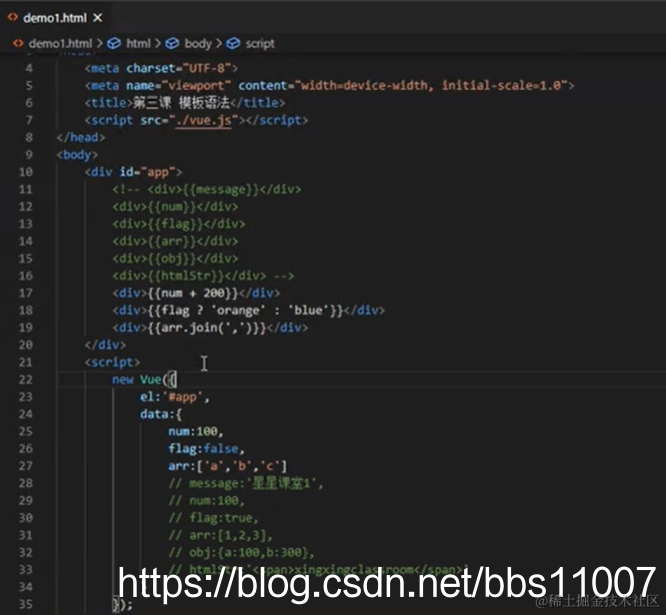Click the flag:false data line
This screenshot has height=615, width=666.
tap(206, 449)
